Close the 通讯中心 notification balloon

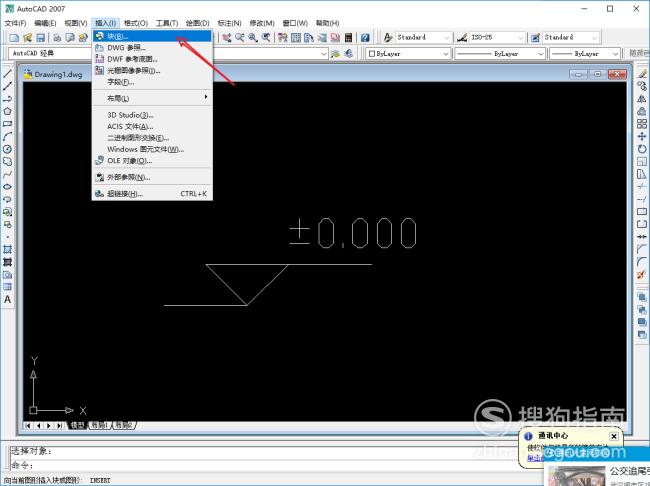click(614, 436)
